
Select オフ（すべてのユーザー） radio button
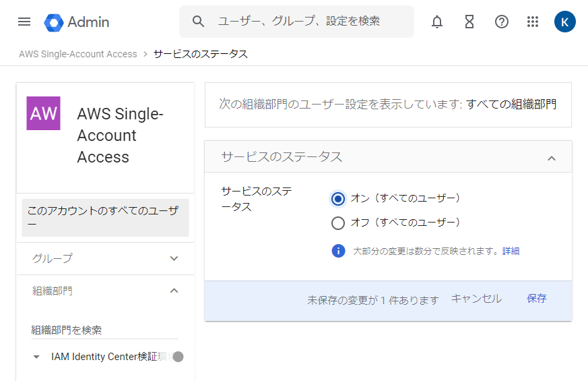click(x=338, y=223)
